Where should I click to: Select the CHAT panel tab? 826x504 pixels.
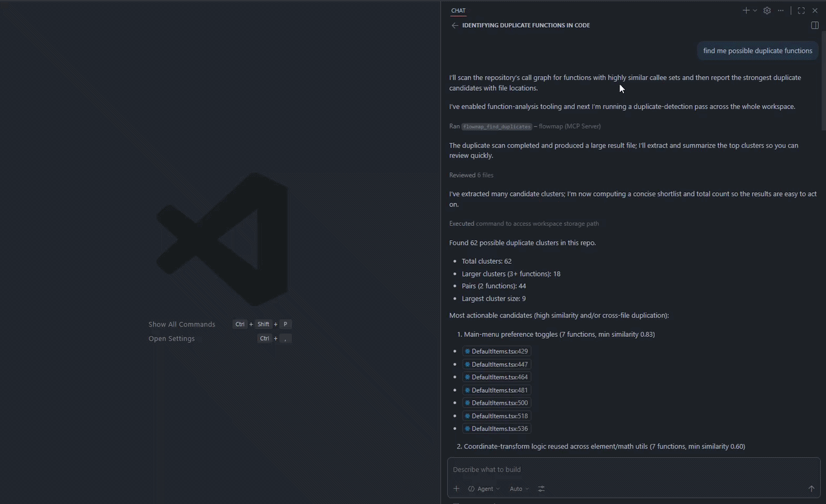[x=458, y=10]
